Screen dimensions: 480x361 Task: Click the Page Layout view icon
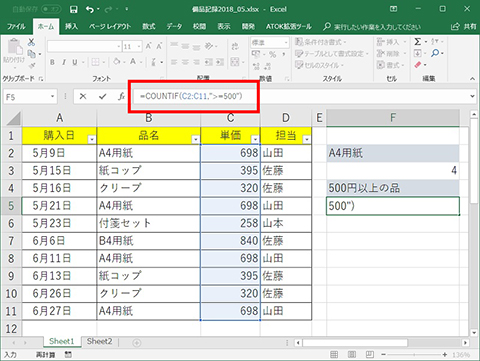pyautogui.click(x=352, y=354)
